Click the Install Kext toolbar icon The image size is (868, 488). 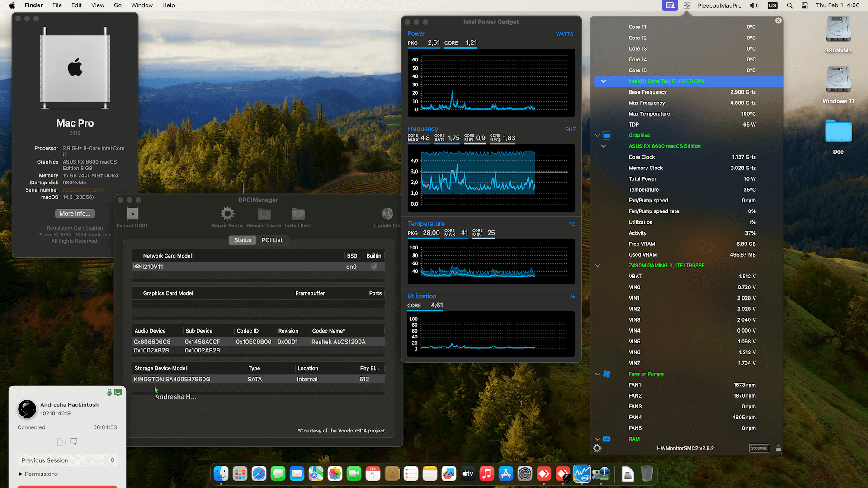coord(298,214)
